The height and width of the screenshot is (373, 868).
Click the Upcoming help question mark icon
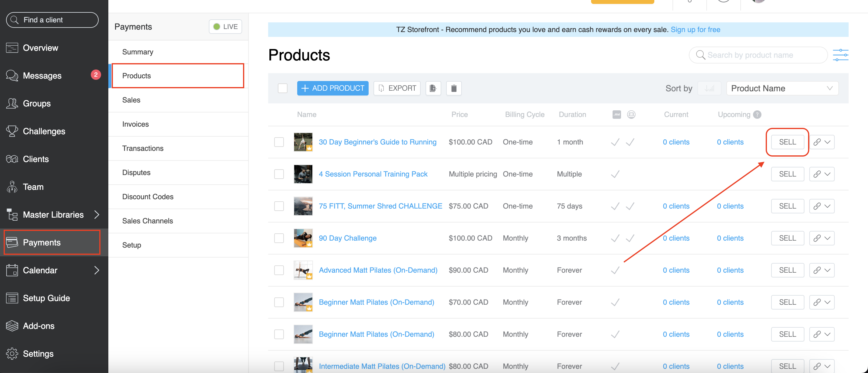pyautogui.click(x=757, y=115)
